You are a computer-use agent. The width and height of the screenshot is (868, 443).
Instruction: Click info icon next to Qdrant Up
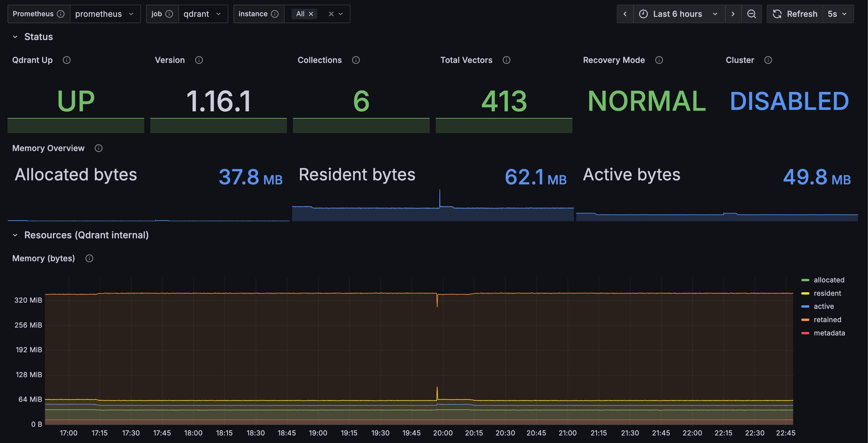[x=67, y=60]
